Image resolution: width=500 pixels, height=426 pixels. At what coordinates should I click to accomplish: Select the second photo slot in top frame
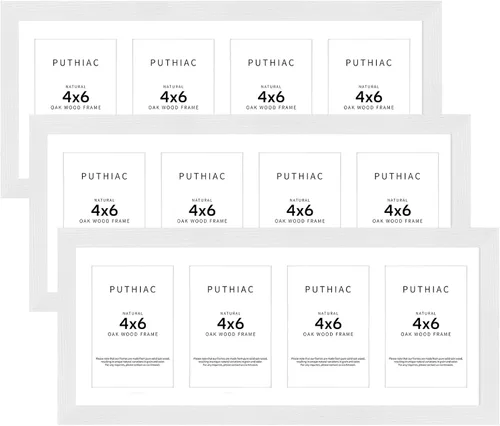click(173, 77)
